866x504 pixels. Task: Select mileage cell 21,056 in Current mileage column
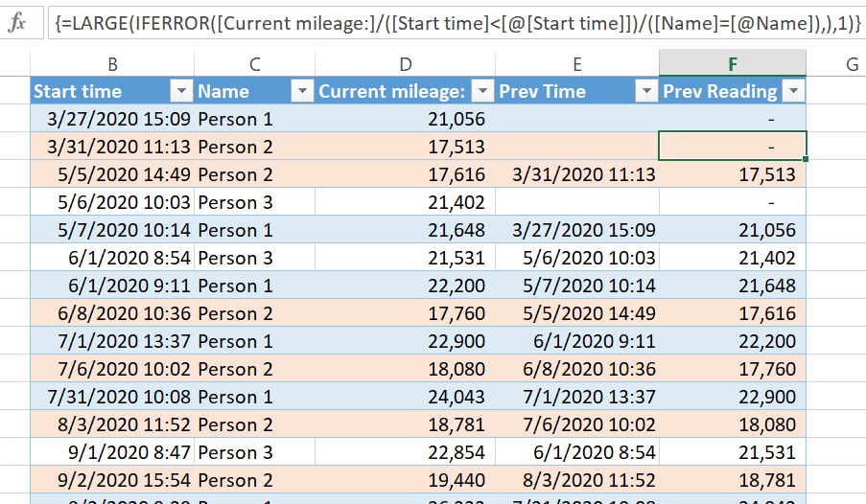[406, 119]
